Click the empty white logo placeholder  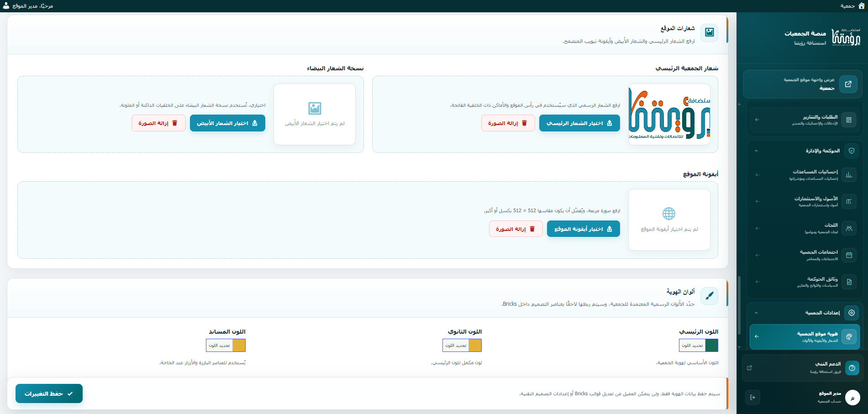(315, 115)
